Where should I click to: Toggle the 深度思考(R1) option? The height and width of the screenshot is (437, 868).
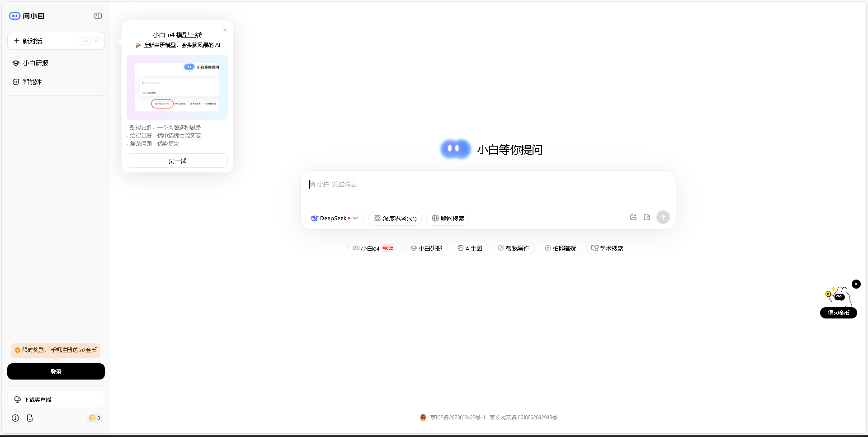[x=395, y=218]
